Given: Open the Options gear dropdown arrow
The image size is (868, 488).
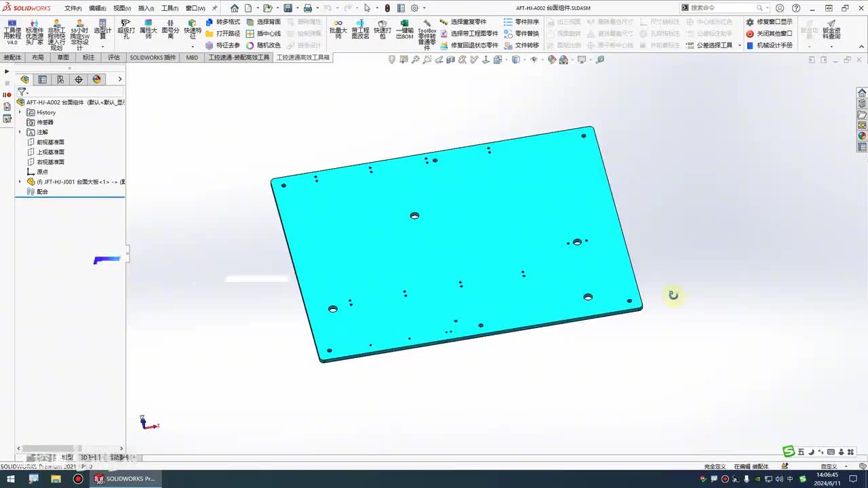Looking at the screenshot, I should pos(424,8).
